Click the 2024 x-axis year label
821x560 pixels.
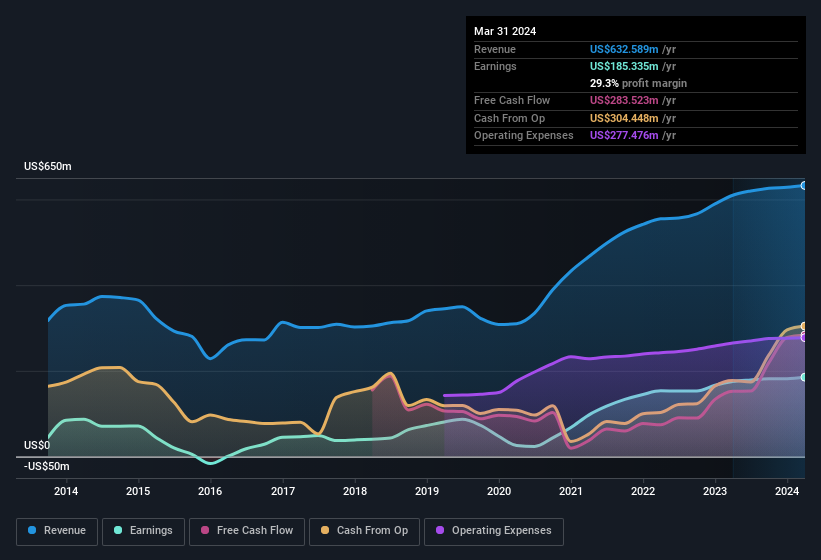(x=788, y=491)
